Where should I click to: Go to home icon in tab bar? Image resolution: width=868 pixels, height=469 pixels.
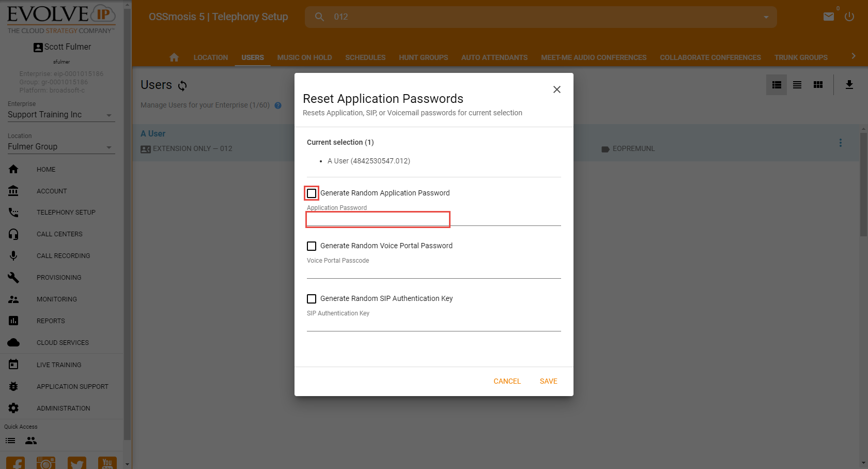(x=174, y=57)
